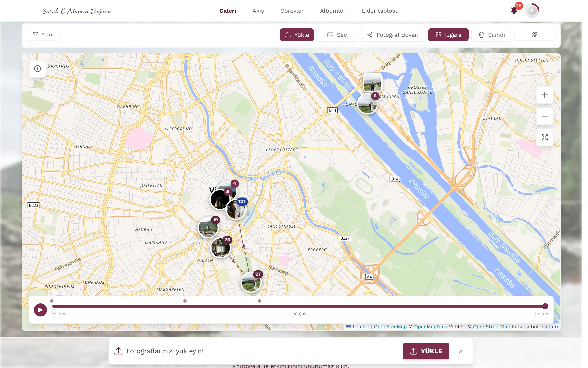Open the Filtre filter button
The image size is (588, 368).
[x=43, y=35]
